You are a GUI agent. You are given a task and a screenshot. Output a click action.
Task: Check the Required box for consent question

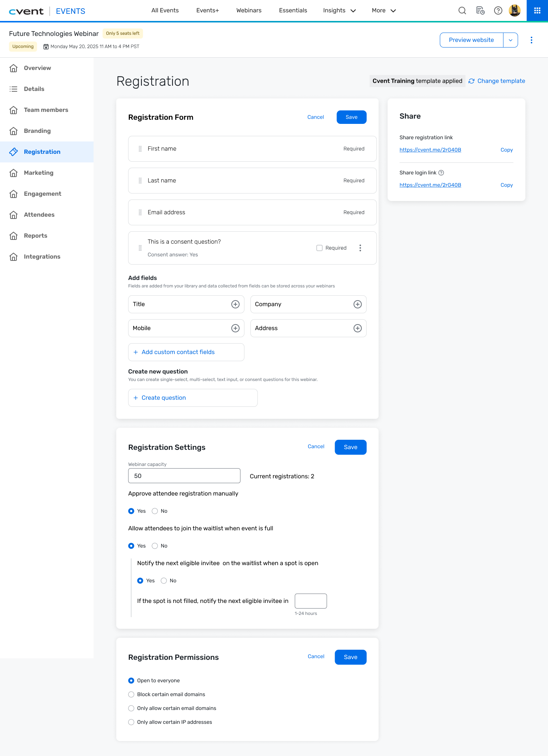coord(319,248)
